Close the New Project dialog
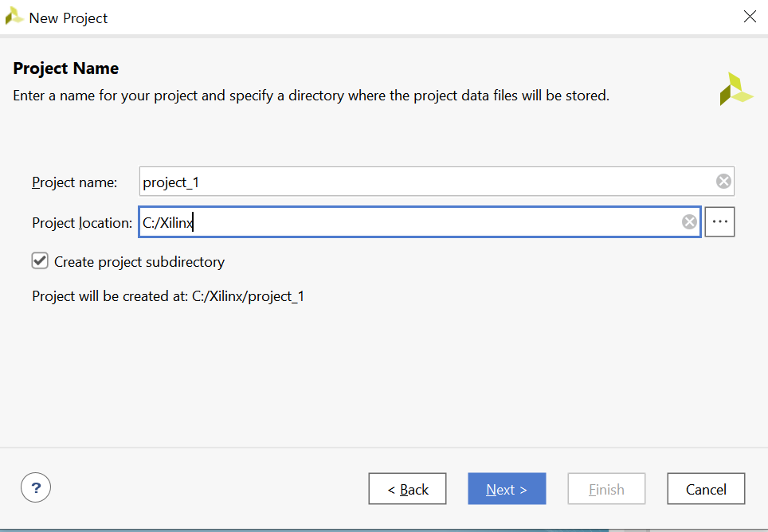 [x=750, y=17]
